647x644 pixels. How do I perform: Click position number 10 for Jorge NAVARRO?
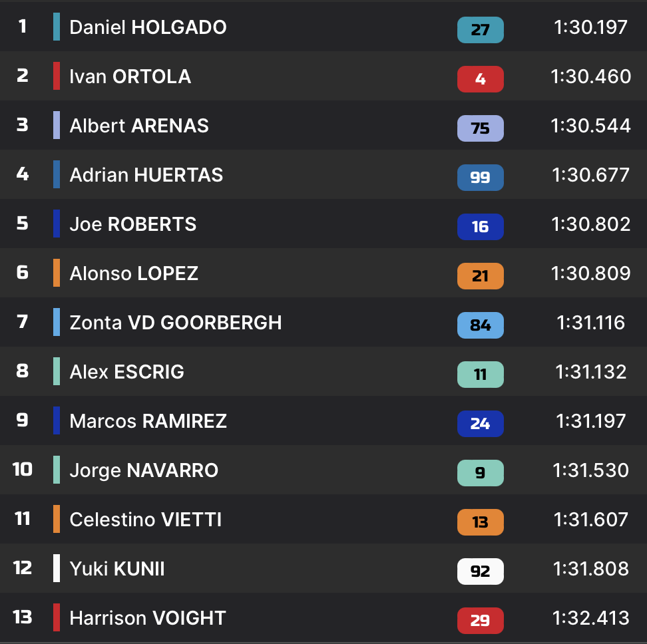(x=22, y=470)
